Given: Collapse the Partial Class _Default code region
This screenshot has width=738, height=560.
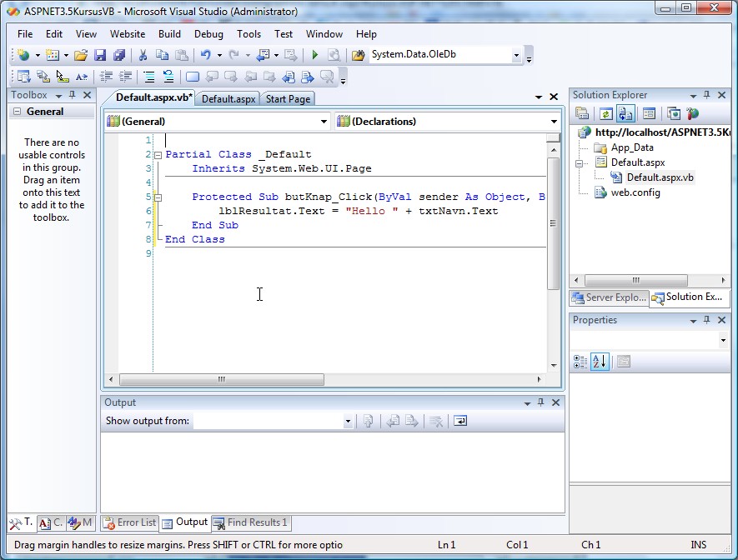Looking at the screenshot, I should point(158,155).
